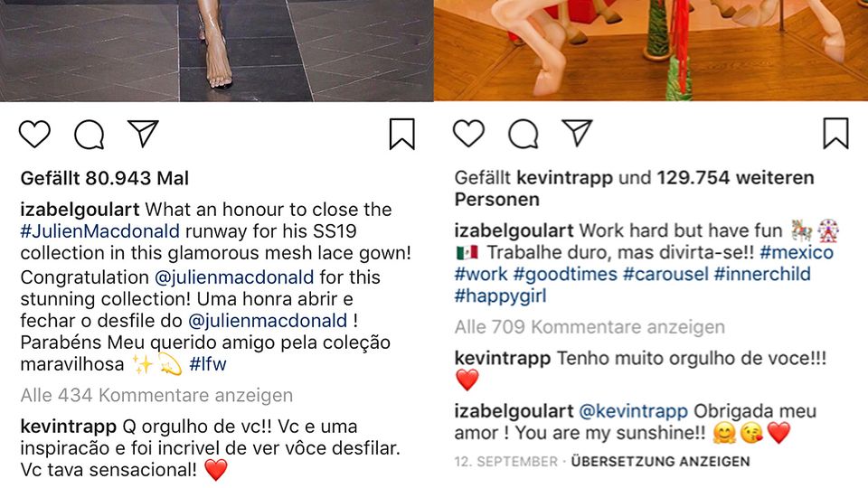Share the right carousel post via paper plane icon

coord(578,133)
